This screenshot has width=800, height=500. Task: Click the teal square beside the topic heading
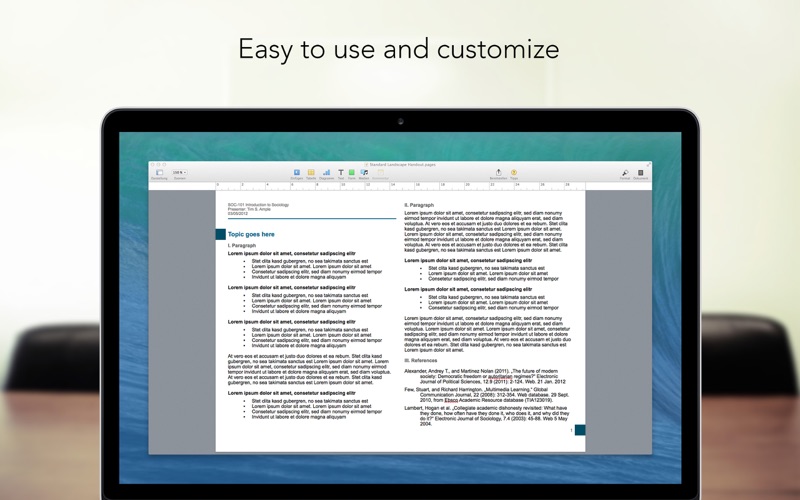(220, 234)
